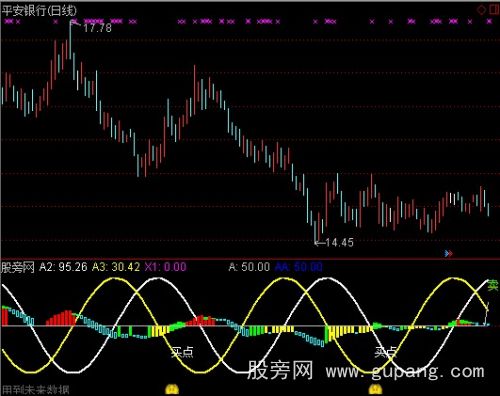This screenshot has height=396, width=500.
Task: Click the high price label 17.78
Action: [x=97, y=28]
